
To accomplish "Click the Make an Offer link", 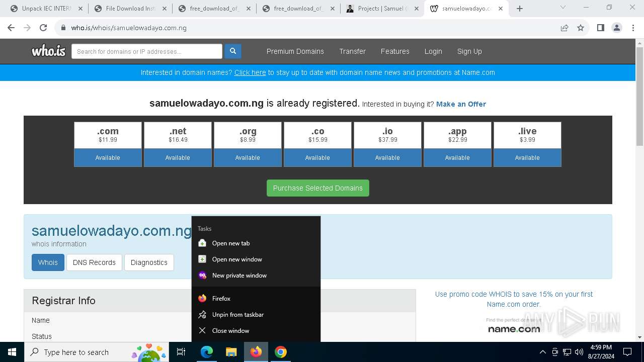I will pyautogui.click(x=461, y=104).
